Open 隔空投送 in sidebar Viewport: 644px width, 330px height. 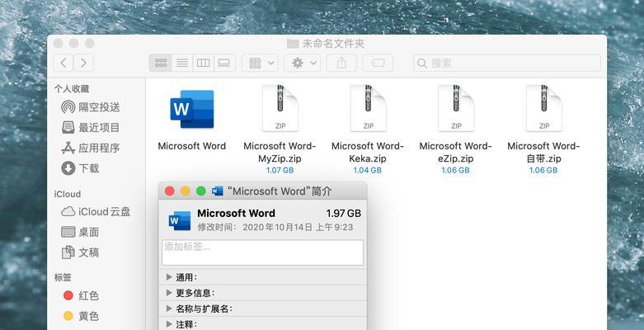[x=91, y=107]
